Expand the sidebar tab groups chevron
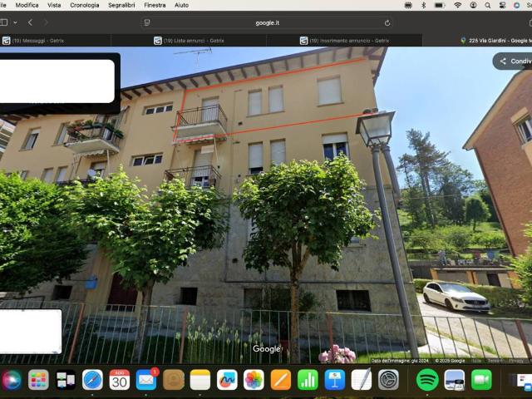This screenshot has width=532, height=399. pyautogui.click(x=16, y=22)
